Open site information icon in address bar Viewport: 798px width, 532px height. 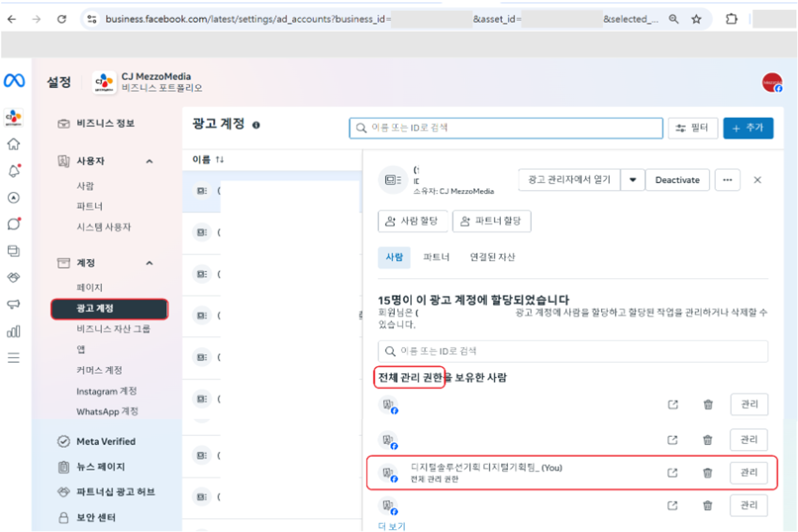[92, 19]
